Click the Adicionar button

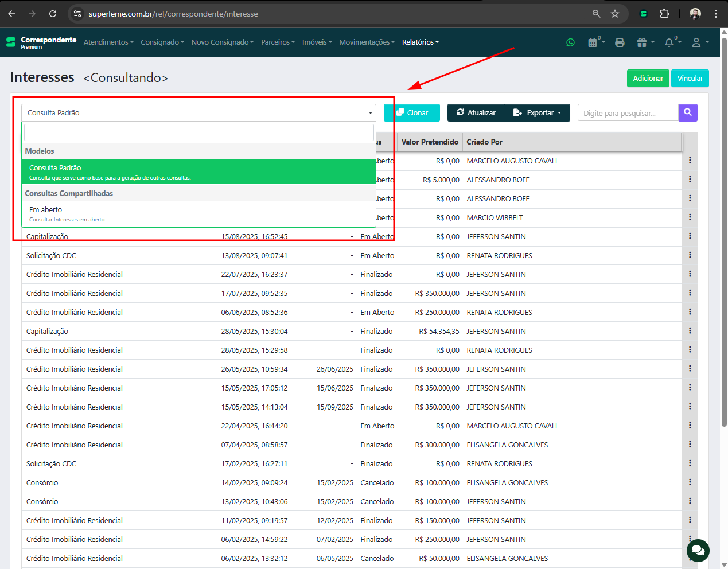[x=648, y=79]
